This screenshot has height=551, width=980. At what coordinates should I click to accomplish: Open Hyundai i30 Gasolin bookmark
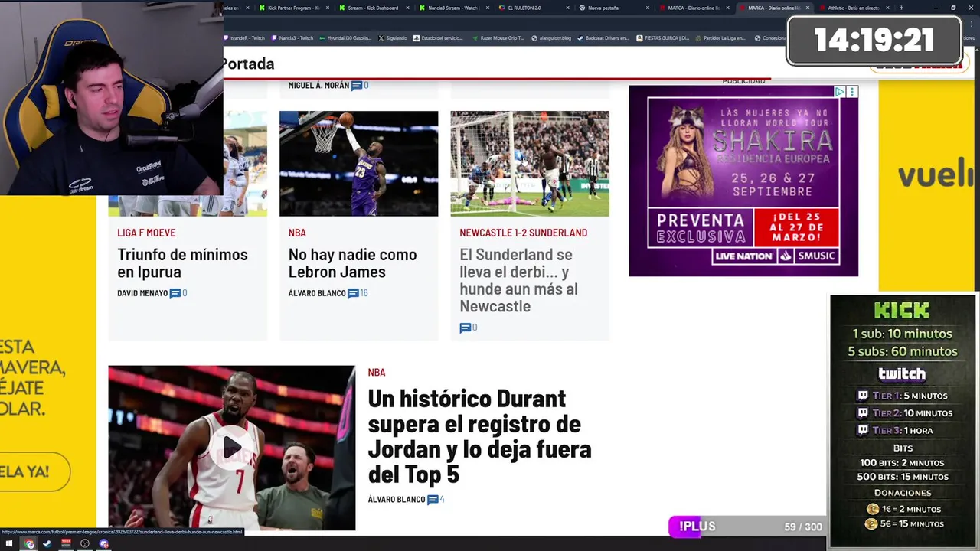(x=345, y=37)
